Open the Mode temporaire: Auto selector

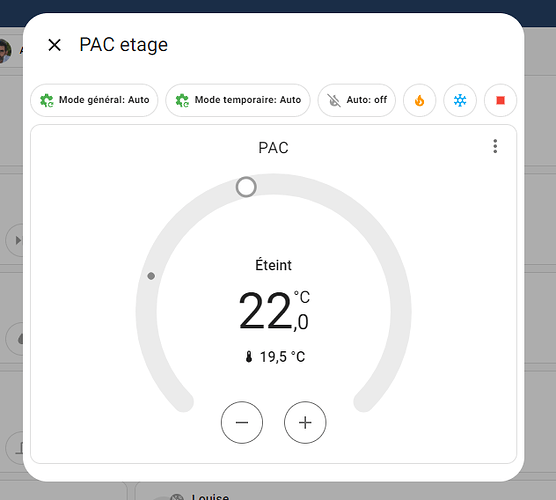click(238, 100)
